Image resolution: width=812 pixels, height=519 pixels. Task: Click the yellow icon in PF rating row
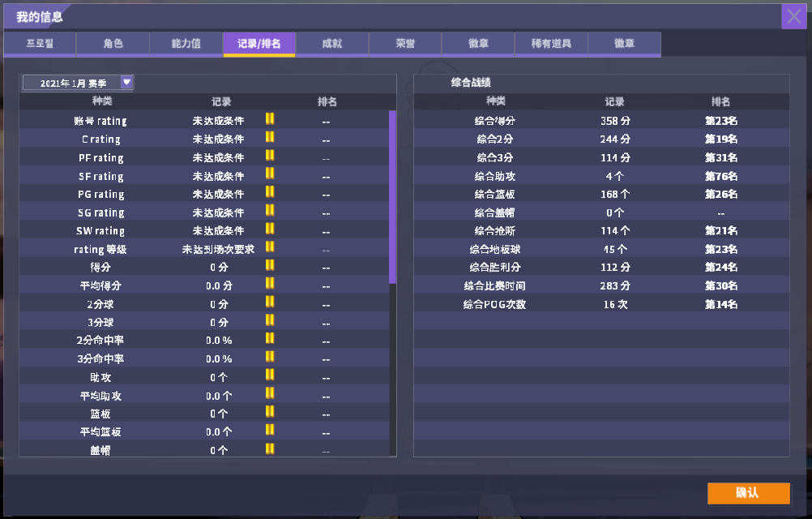(270, 156)
